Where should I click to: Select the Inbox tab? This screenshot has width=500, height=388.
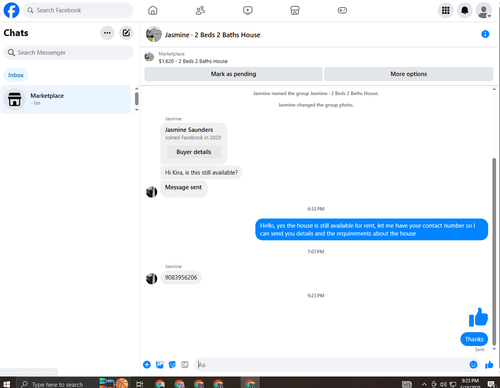16,75
